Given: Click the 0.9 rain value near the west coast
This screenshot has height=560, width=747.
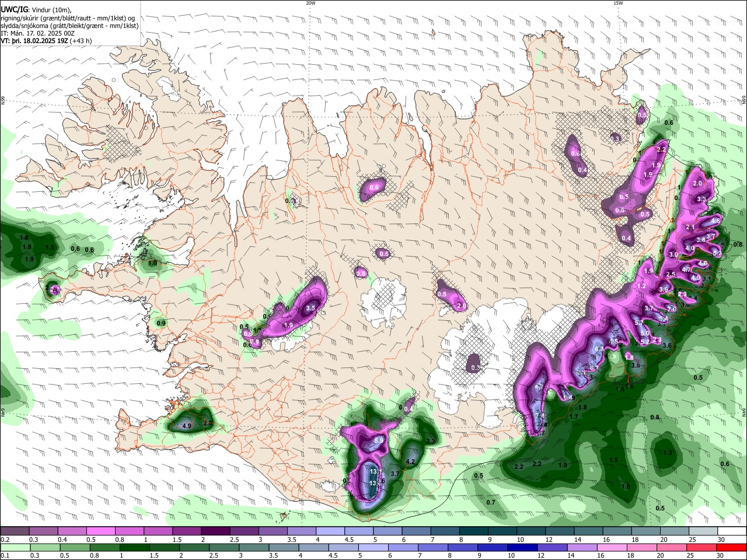Looking at the screenshot, I should (x=161, y=323).
